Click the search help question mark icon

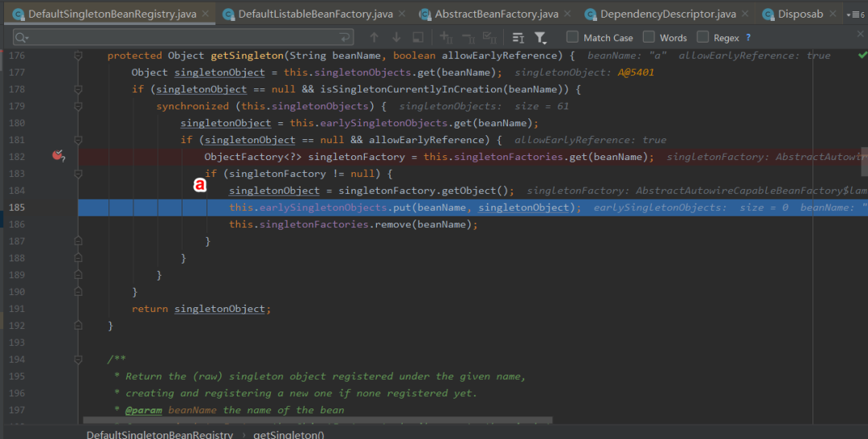748,38
